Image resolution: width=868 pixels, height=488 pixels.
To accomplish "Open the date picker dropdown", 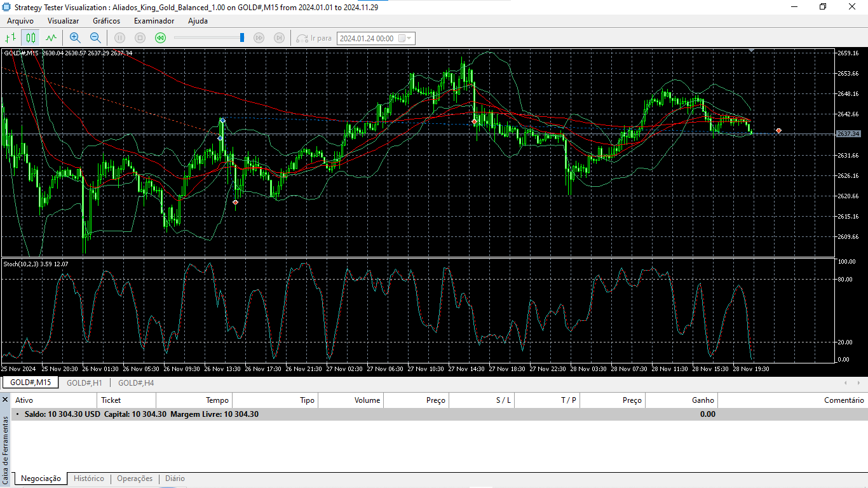I will 407,38.
